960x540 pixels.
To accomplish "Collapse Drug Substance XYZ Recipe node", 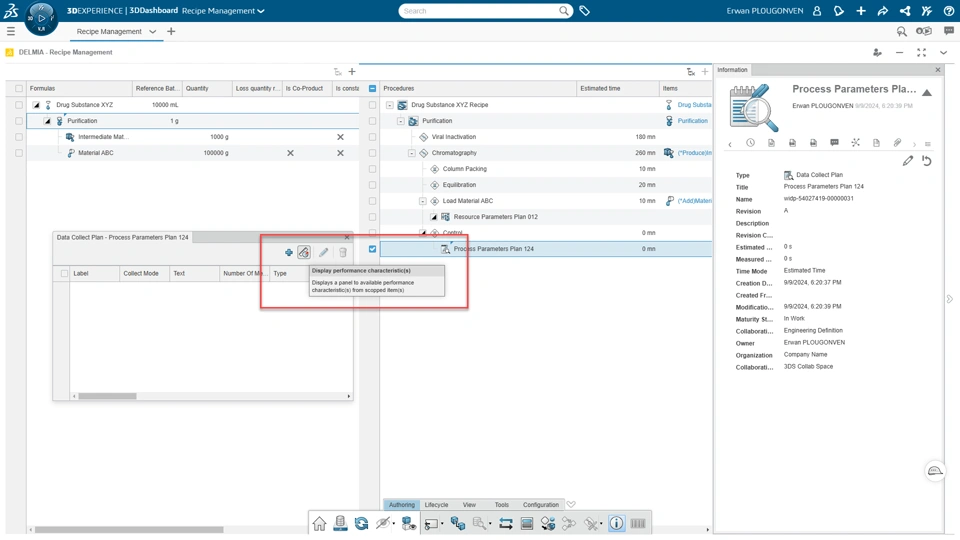I will [389, 105].
